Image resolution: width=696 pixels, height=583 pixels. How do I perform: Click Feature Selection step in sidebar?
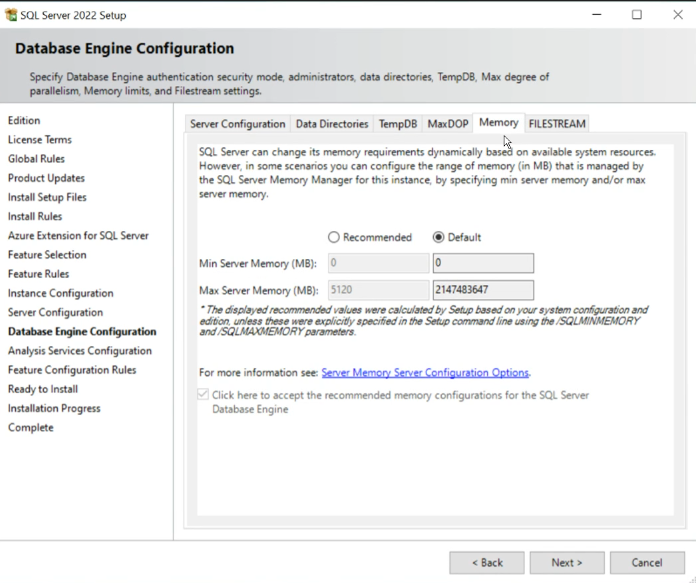(x=47, y=255)
